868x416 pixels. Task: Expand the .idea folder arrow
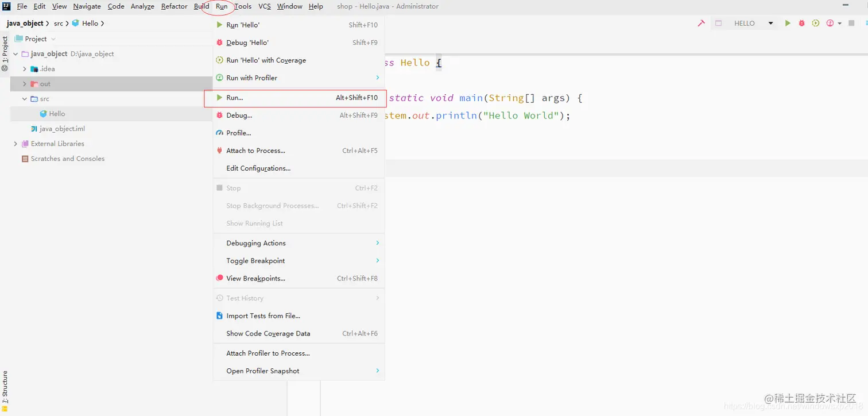tap(24, 69)
